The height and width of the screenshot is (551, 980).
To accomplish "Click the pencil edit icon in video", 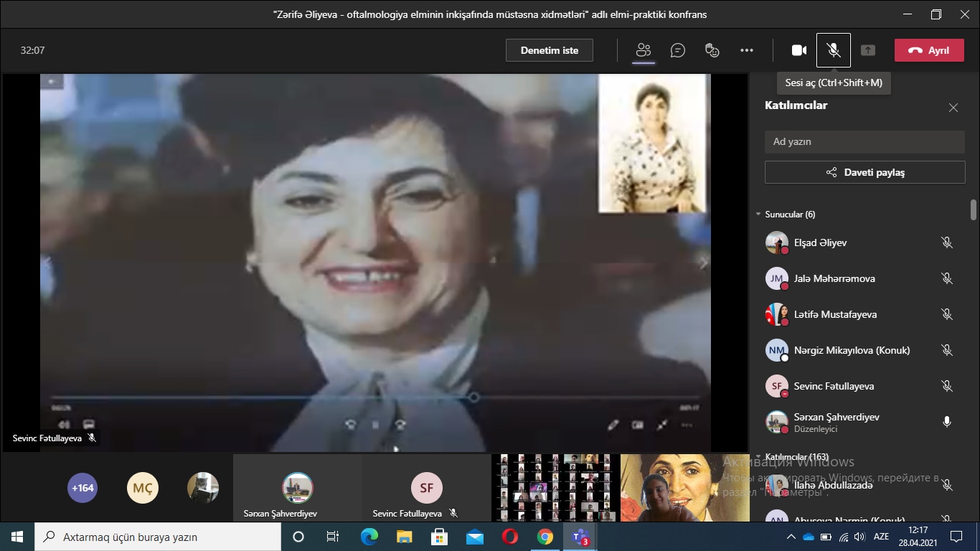I will pos(613,425).
